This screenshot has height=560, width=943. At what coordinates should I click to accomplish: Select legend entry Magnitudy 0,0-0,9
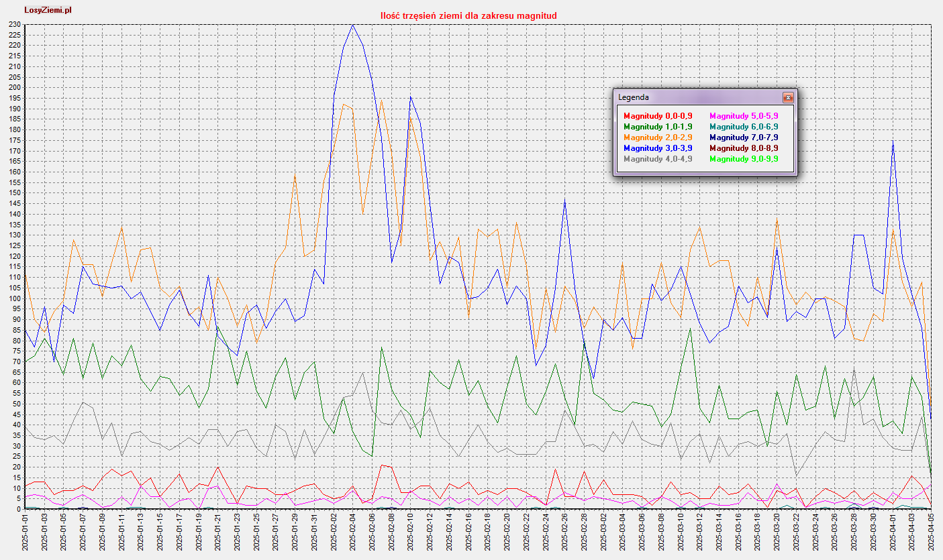point(657,116)
